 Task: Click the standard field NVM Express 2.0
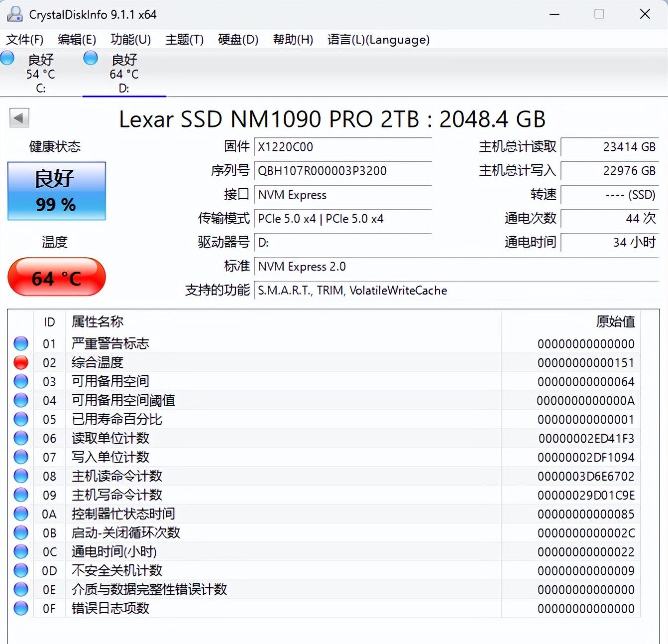tap(456, 267)
